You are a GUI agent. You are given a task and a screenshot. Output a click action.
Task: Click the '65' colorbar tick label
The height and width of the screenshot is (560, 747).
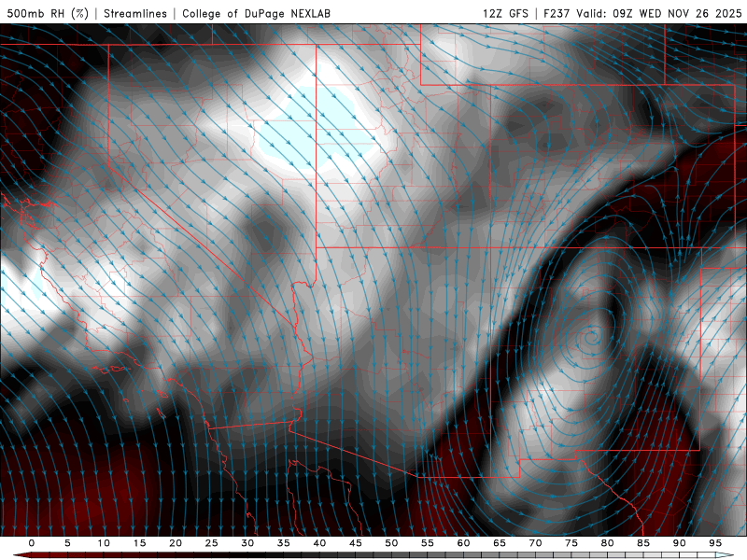(x=500, y=543)
